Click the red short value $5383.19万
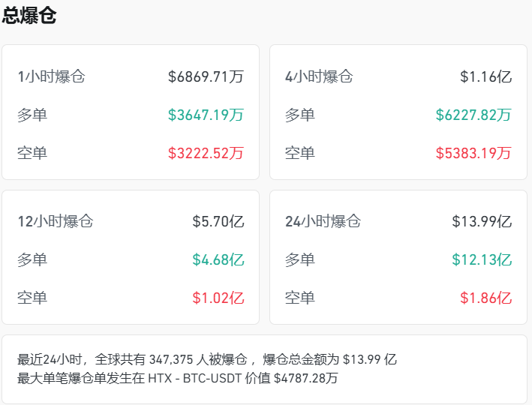The height and width of the screenshot is (405, 532). click(x=473, y=154)
